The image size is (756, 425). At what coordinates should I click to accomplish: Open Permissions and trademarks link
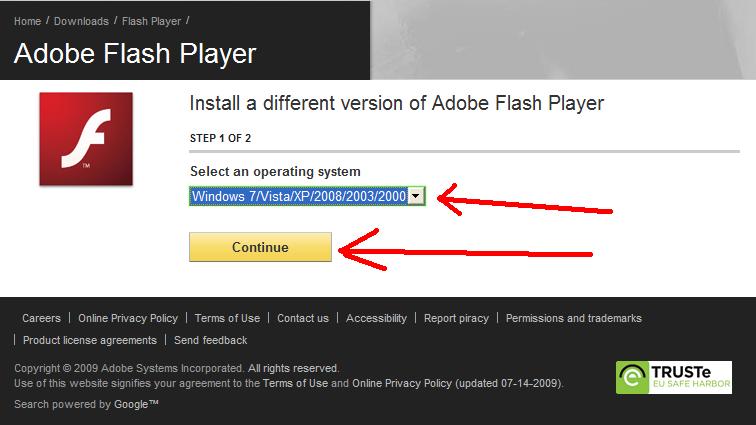[x=573, y=318]
